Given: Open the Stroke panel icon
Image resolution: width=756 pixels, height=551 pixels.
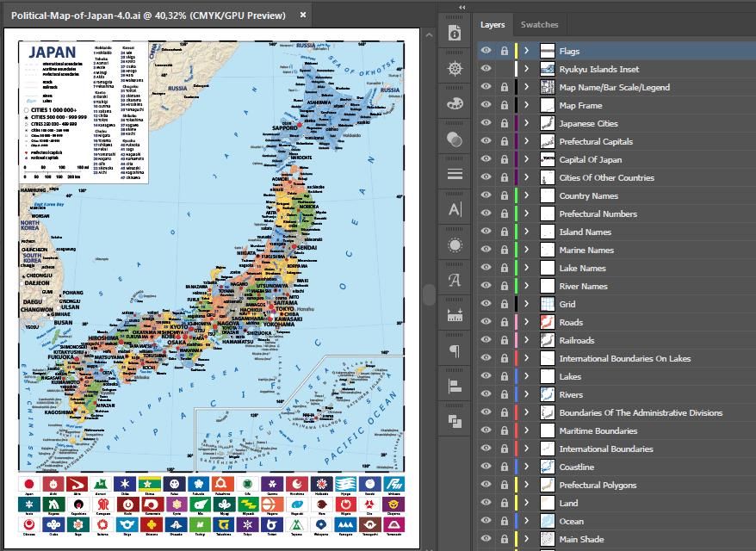Looking at the screenshot, I should pos(454,172).
